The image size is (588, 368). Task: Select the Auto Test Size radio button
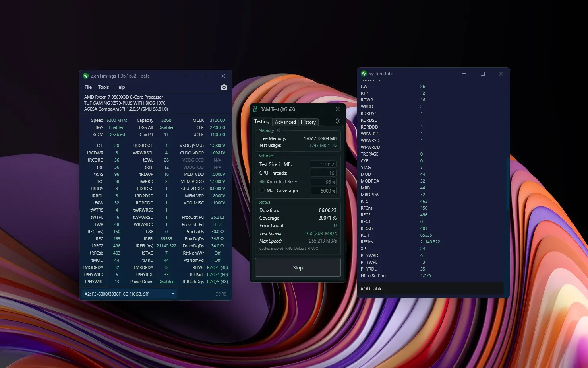[262, 182]
